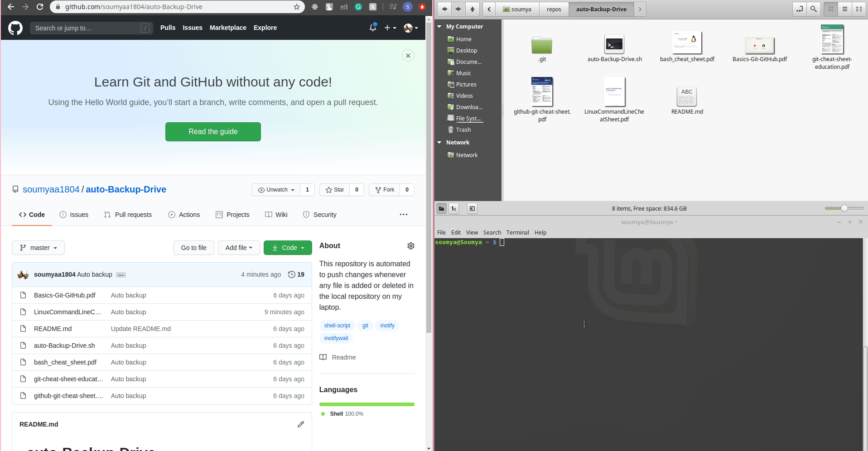Focus the GitHub search box

pos(92,28)
